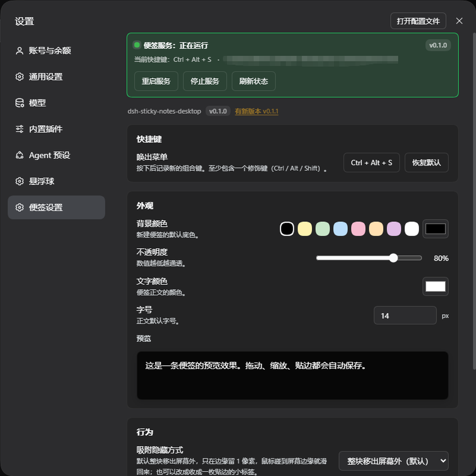Click the sliders icon beside 内置插件
This screenshot has width=476, height=476.
19,129
